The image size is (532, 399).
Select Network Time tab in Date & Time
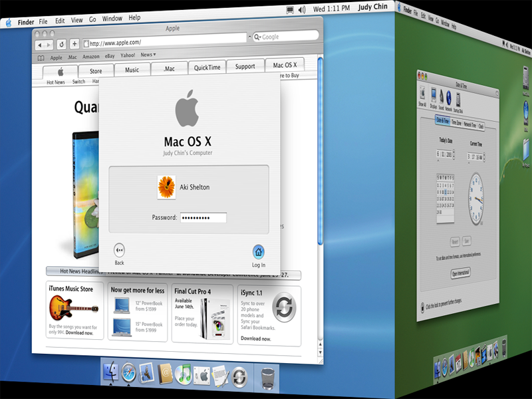point(470,125)
